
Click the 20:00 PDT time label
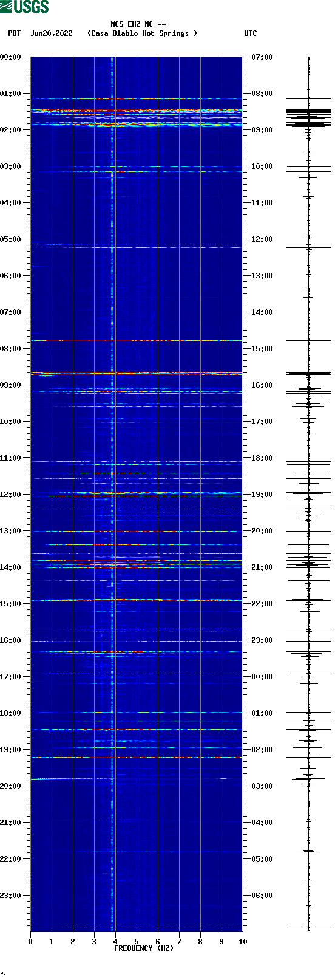(x=11, y=786)
